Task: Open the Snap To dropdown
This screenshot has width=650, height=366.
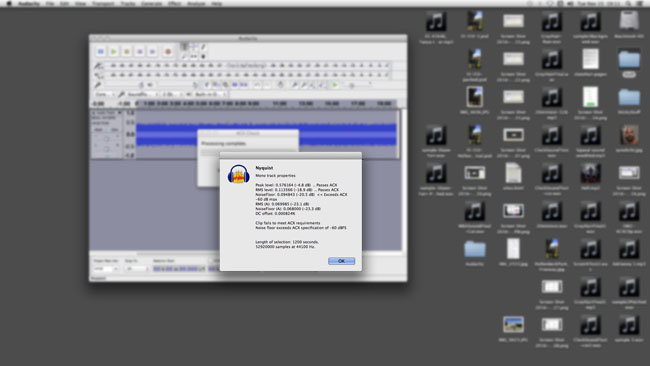Action: click(x=136, y=269)
